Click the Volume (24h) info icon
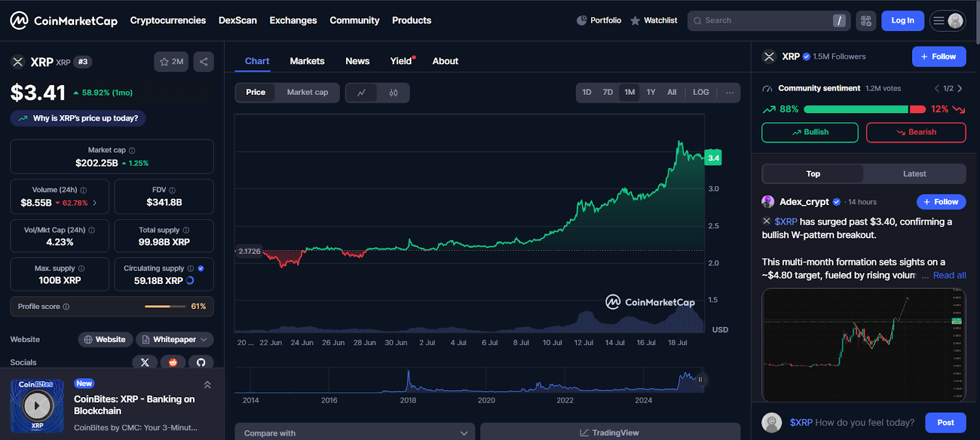This screenshot has height=440, width=980. [83, 190]
